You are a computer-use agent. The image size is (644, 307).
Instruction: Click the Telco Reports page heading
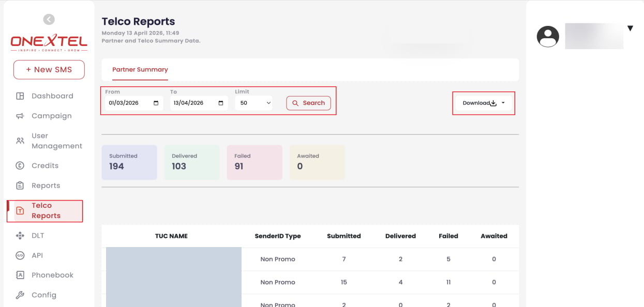click(x=139, y=22)
